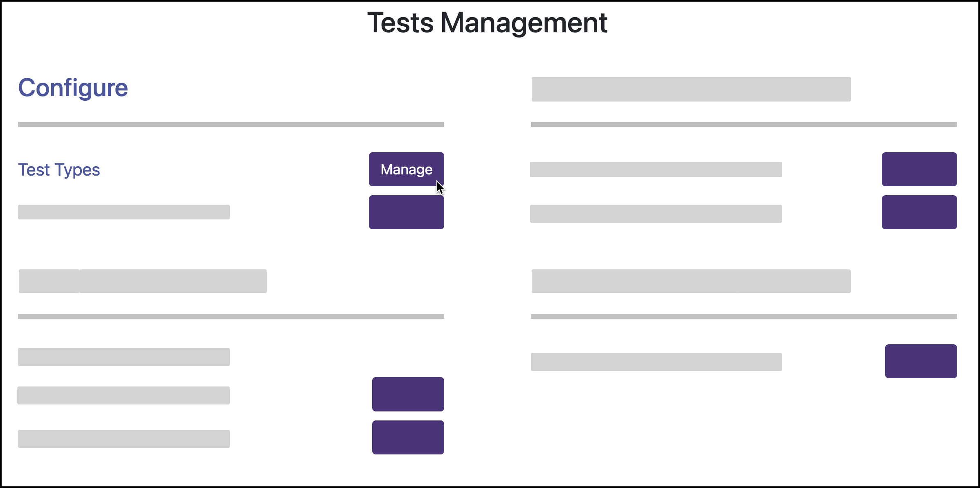Click the purple button directly below Manage
The height and width of the screenshot is (488, 980).
[406, 212]
